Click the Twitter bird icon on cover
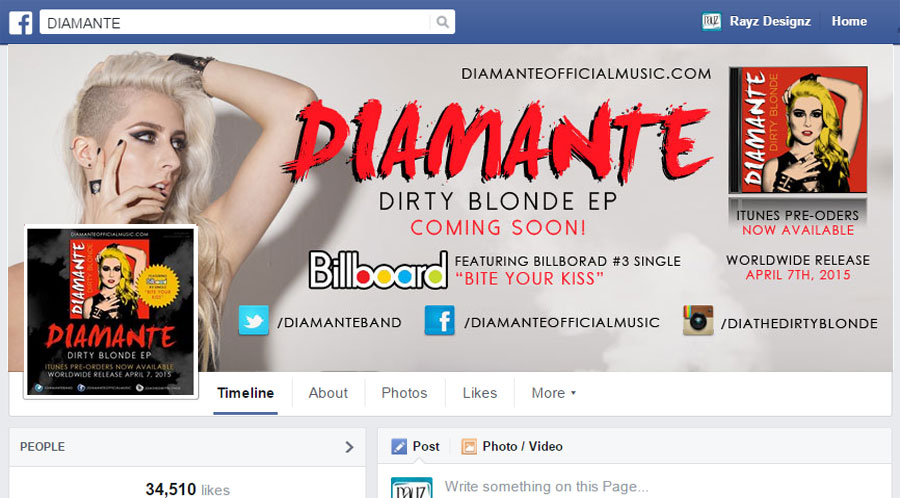 (254, 320)
